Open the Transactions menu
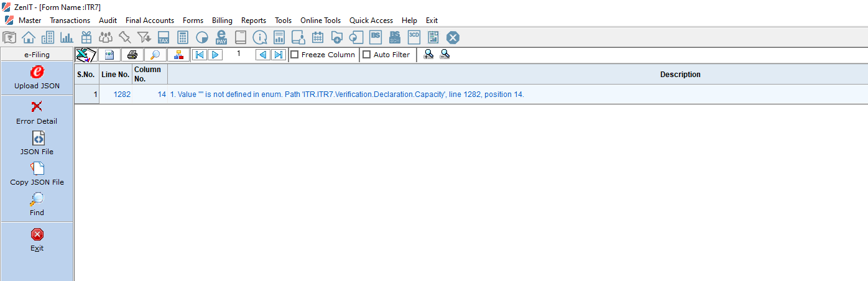This screenshot has width=868, height=281. [x=70, y=21]
